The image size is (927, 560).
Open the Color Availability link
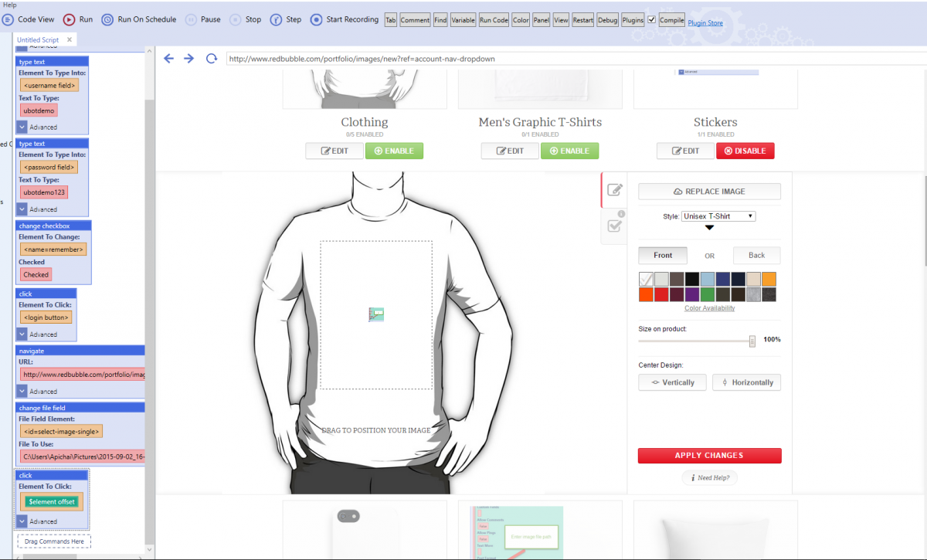click(709, 308)
